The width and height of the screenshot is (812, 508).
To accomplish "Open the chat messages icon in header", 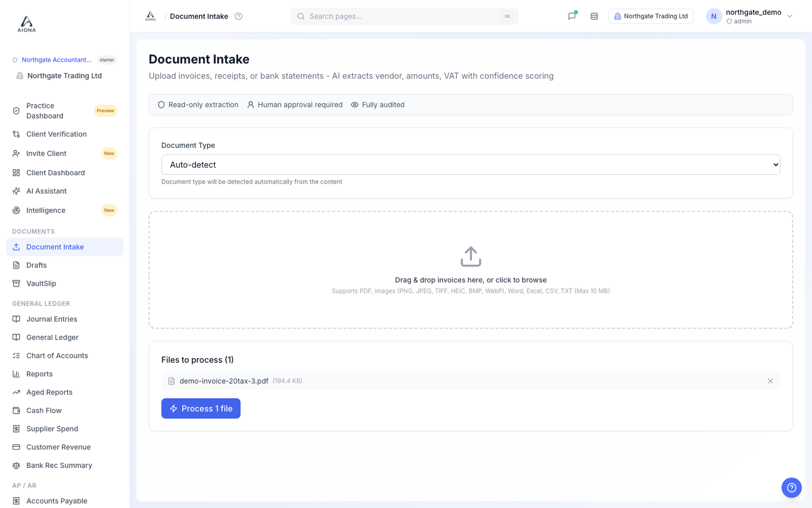I will (x=572, y=16).
